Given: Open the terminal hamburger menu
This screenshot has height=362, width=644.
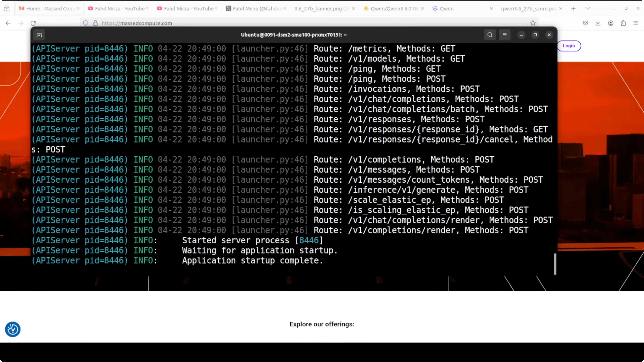Looking at the screenshot, I should coord(505,35).
